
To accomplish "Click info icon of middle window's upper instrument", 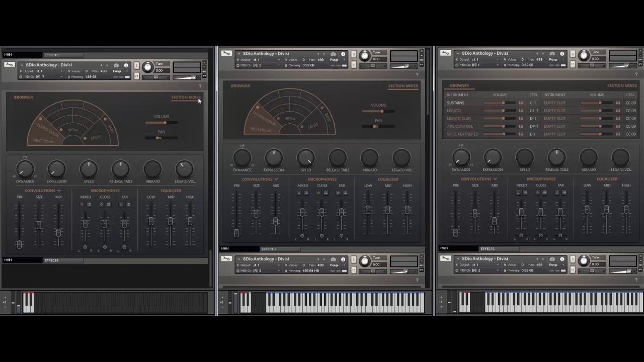I will coord(343,54).
